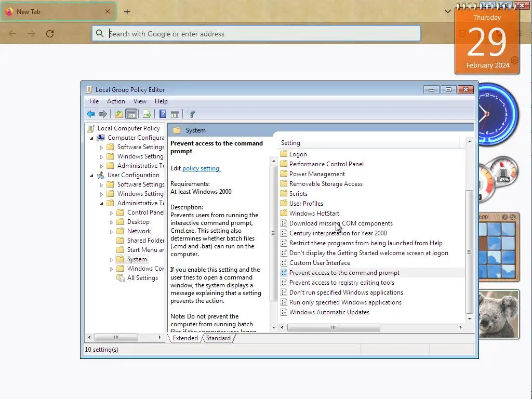
Task: Click the Export List toolbar icon
Action: (147, 114)
